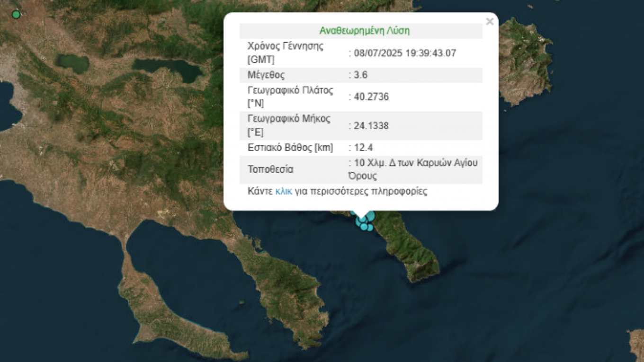Follow the blue 'κλικ' link for more info

(x=283, y=192)
